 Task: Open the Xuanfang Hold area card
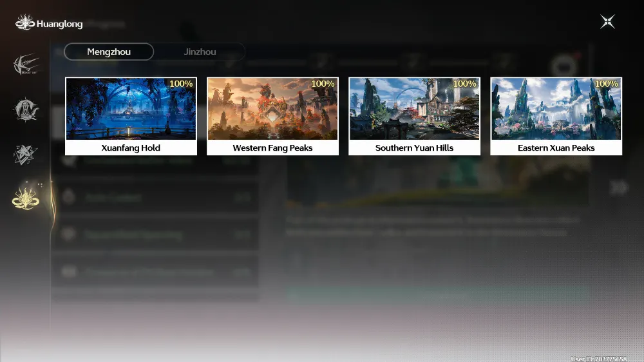tap(131, 117)
